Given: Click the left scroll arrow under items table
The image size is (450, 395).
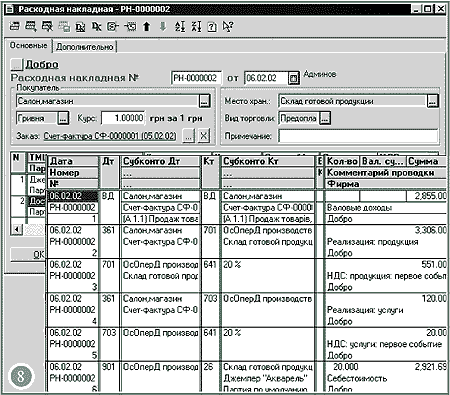Looking at the screenshot, I should pyautogui.click(x=17, y=229).
